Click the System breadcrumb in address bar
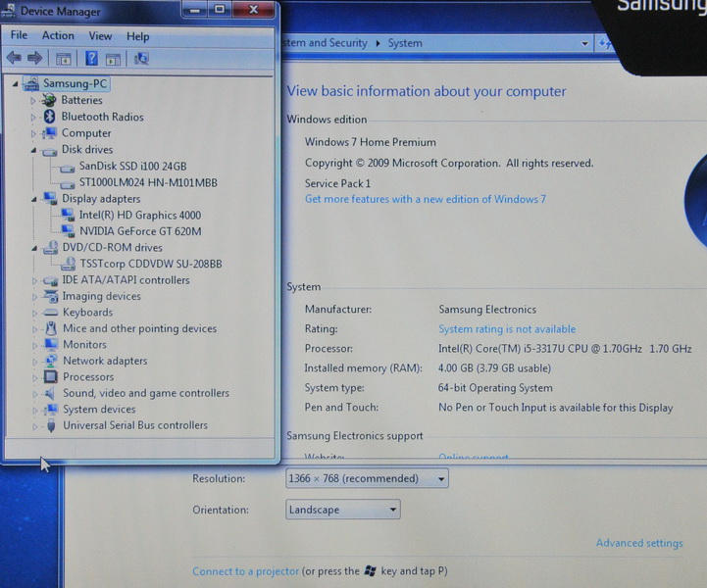Image resolution: width=707 pixels, height=588 pixels. tap(405, 43)
